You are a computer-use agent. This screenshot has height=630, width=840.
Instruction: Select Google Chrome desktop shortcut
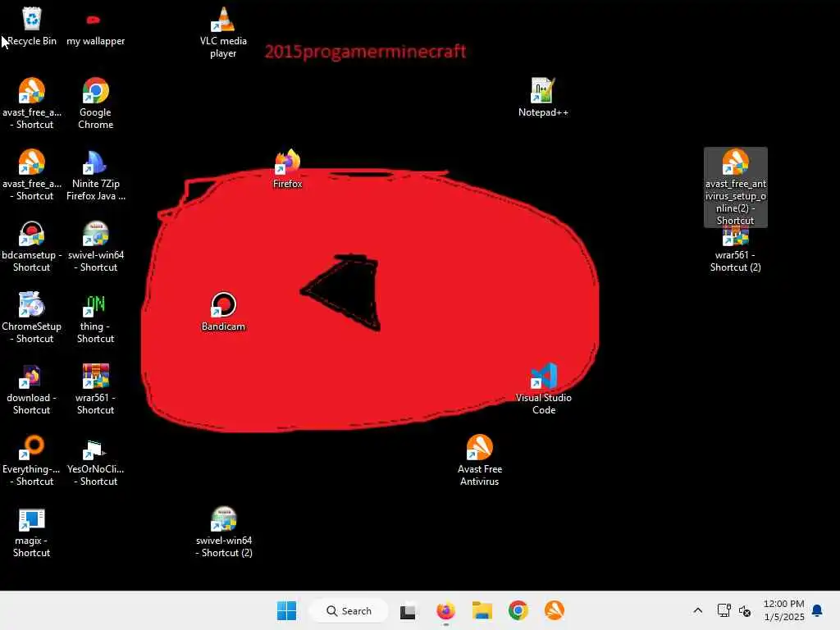[x=95, y=103]
